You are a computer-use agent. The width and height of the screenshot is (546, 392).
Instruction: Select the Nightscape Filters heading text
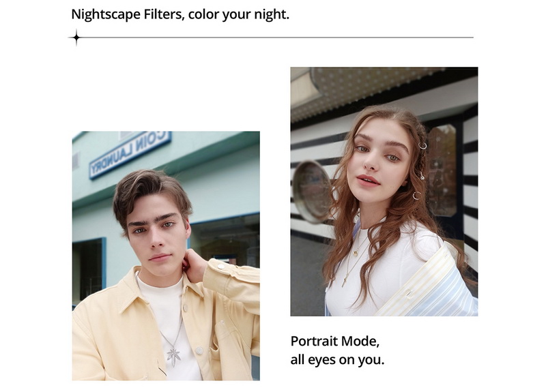pos(180,14)
